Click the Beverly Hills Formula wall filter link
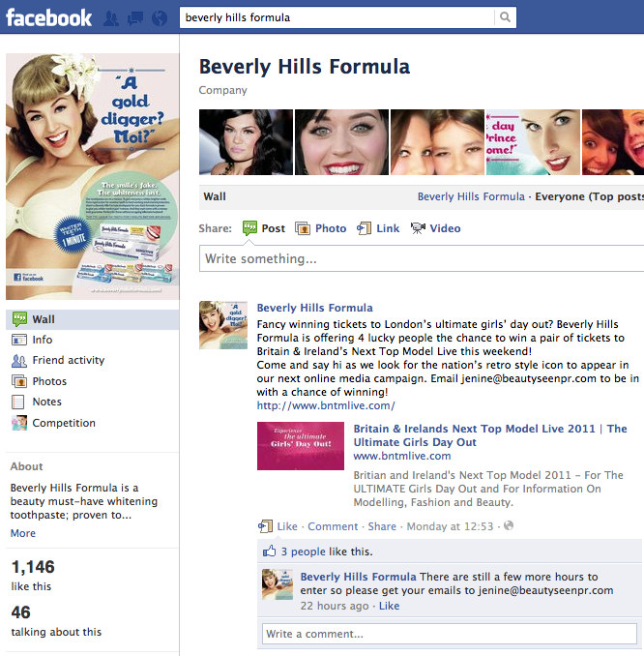The width and height of the screenshot is (644, 656). tap(471, 196)
